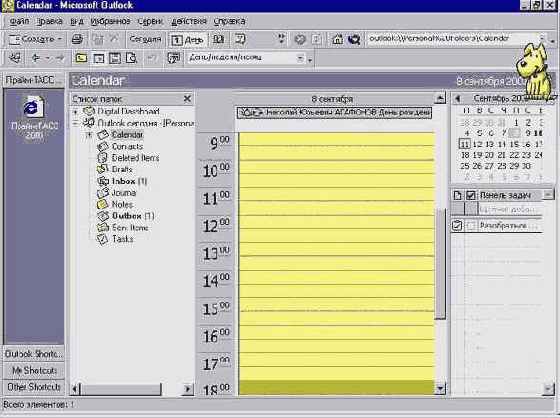Screen dimensions: 560x418
Task: Click the calendar scroll down arrow
Action: pyautogui.click(x=441, y=388)
